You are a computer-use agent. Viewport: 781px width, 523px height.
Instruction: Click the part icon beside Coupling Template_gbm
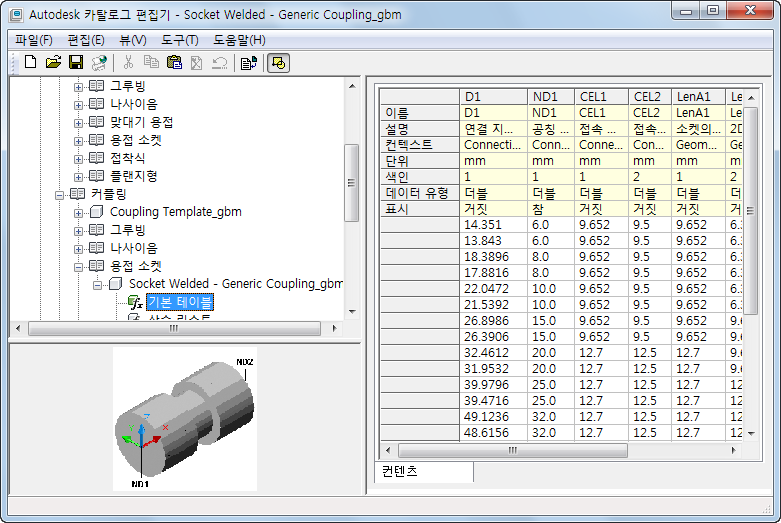coord(96,212)
